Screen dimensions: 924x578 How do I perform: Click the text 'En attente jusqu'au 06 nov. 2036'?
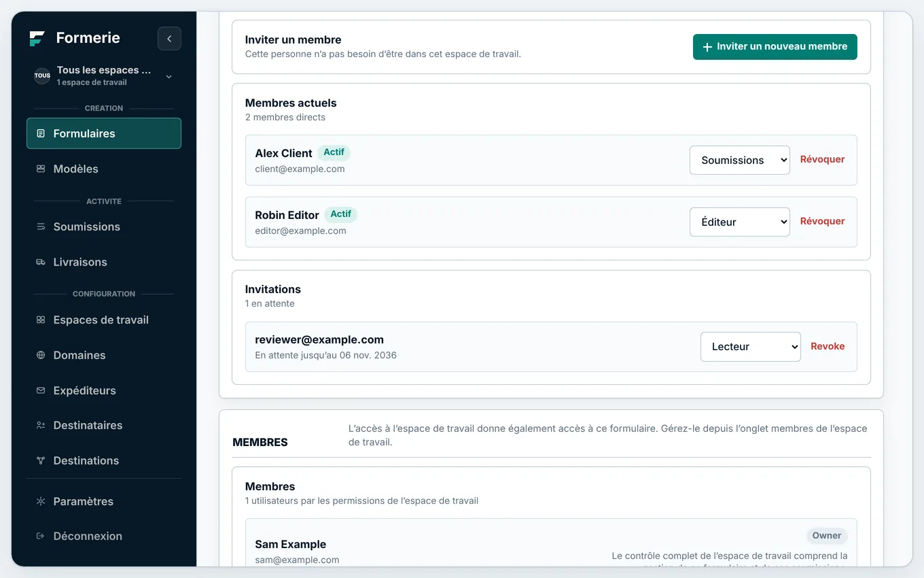[x=325, y=355]
